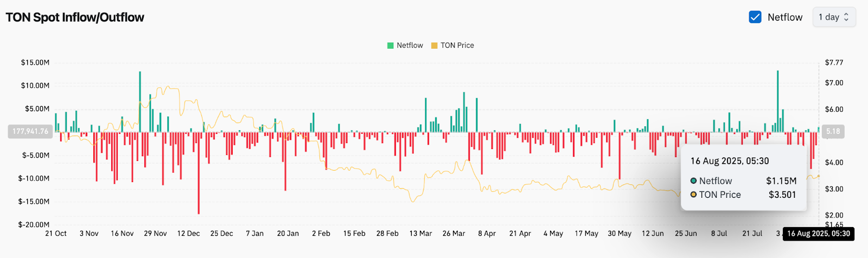868x258 pixels.
Task: Click the 25 Jun date on x-axis
Action: pos(686,234)
